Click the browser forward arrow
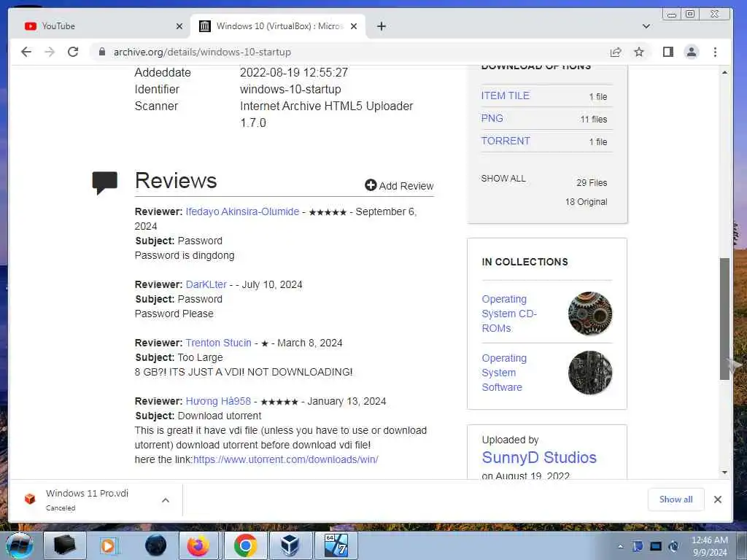747x560 pixels. (50, 52)
